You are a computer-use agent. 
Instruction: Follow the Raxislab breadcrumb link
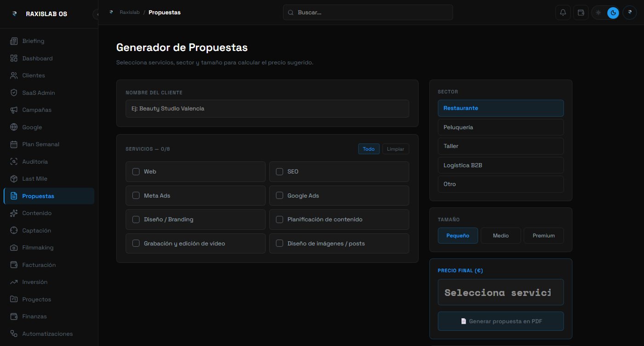point(130,12)
